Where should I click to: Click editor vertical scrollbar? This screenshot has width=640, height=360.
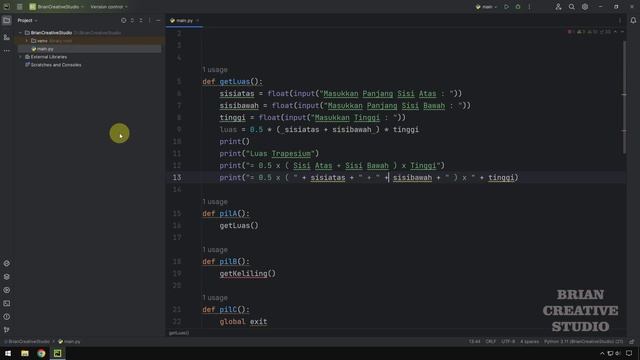click(624, 98)
